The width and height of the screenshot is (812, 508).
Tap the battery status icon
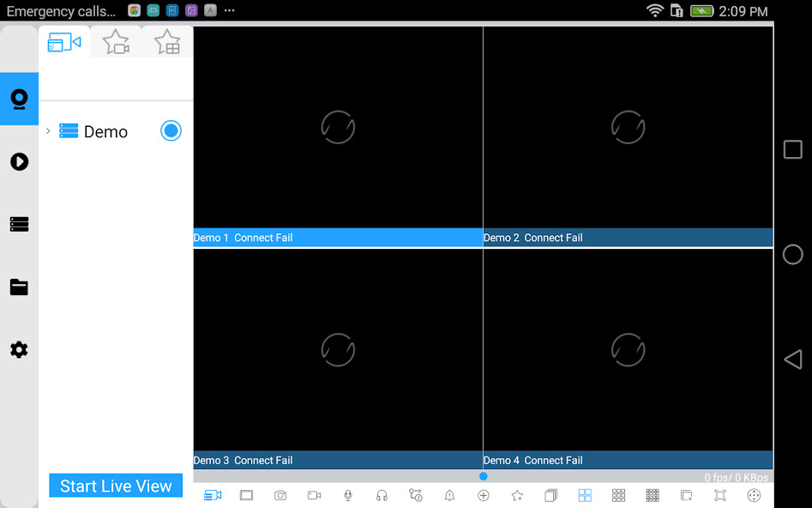[701, 11]
